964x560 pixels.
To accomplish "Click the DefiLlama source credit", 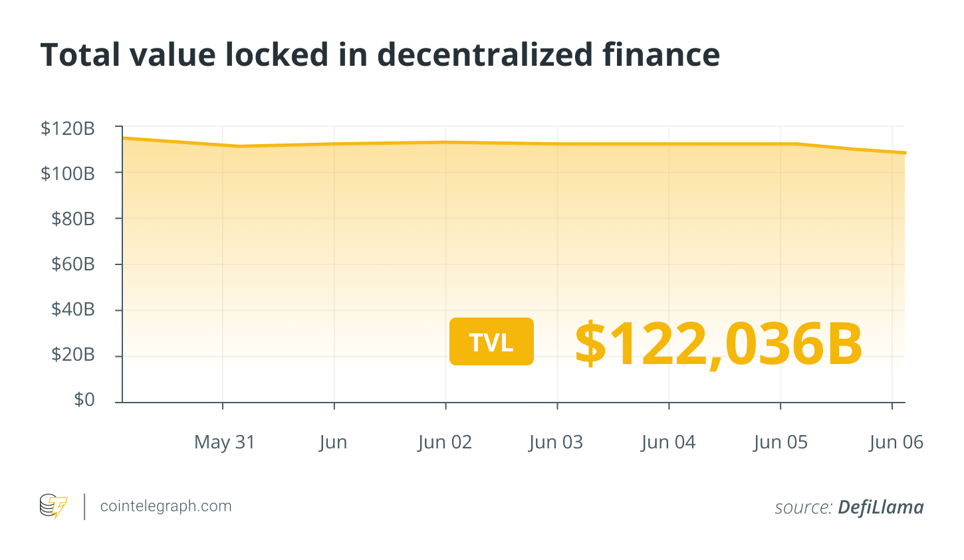I will 880,508.
